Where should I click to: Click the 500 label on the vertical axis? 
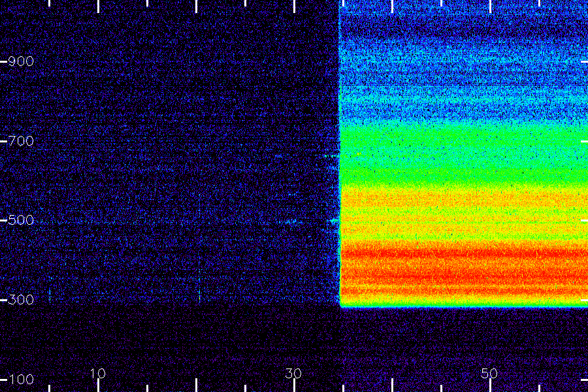coord(21,220)
